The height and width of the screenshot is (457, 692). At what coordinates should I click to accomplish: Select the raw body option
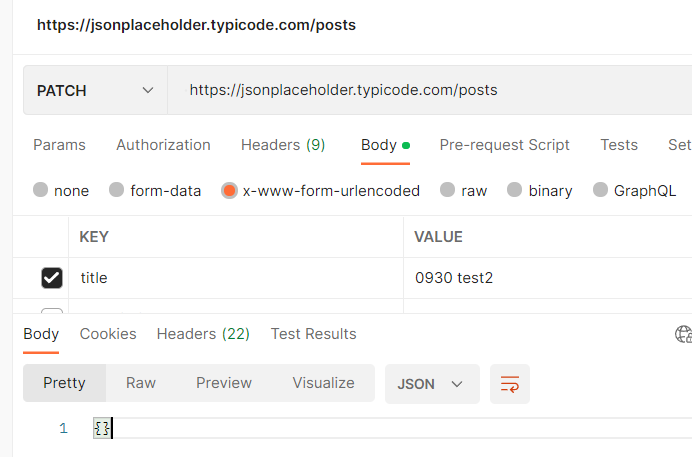click(x=448, y=190)
